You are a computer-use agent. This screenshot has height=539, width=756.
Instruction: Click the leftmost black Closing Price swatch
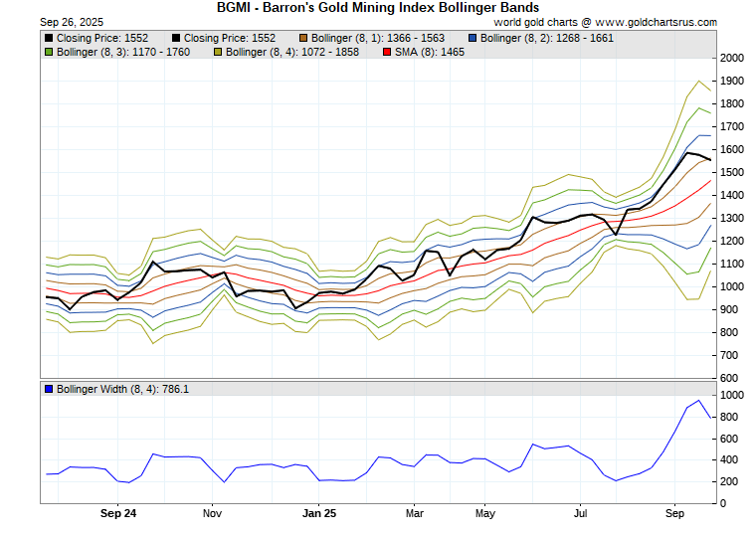pyautogui.click(x=49, y=38)
